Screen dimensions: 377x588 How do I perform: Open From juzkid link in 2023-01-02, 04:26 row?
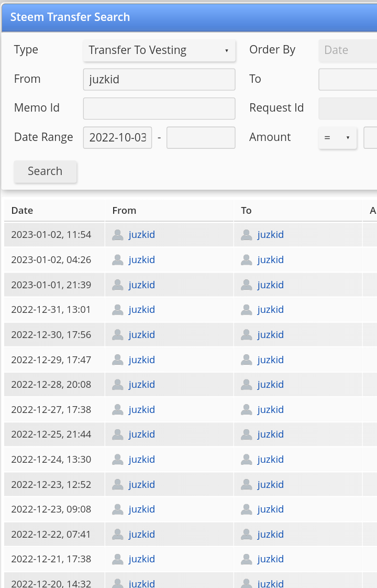(142, 260)
